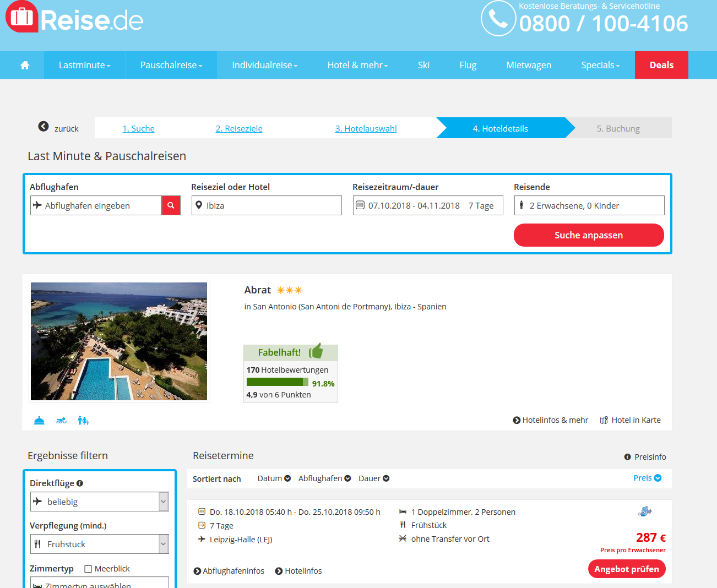This screenshot has height=588, width=717.
Task: Open the Specials dropdown menu
Action: (600, 65)
